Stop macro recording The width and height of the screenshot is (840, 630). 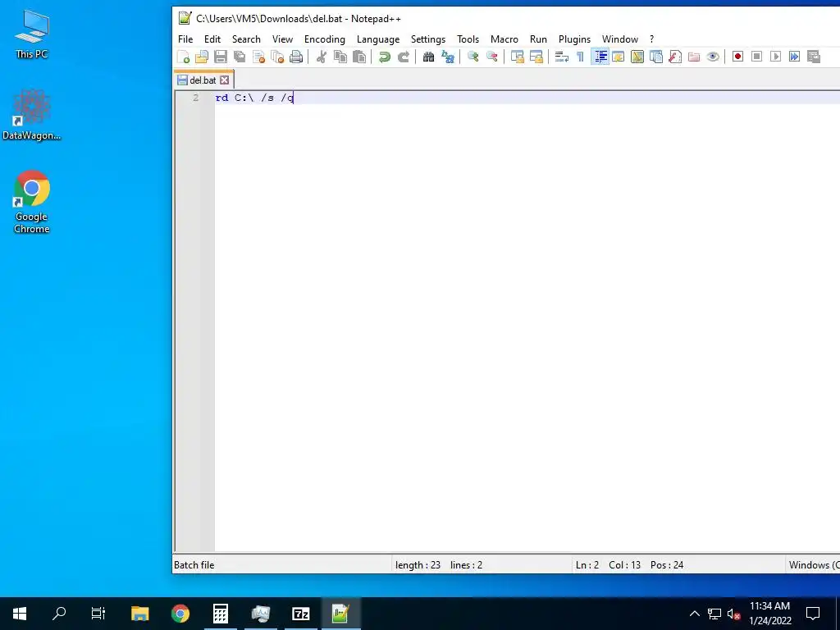(x=756, y=57)
